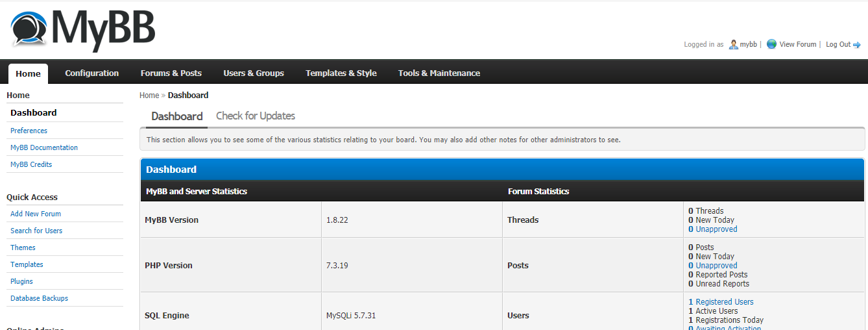868x330 pixels.
Task: Click the Log Out link
Action: (x=838, y=44)
